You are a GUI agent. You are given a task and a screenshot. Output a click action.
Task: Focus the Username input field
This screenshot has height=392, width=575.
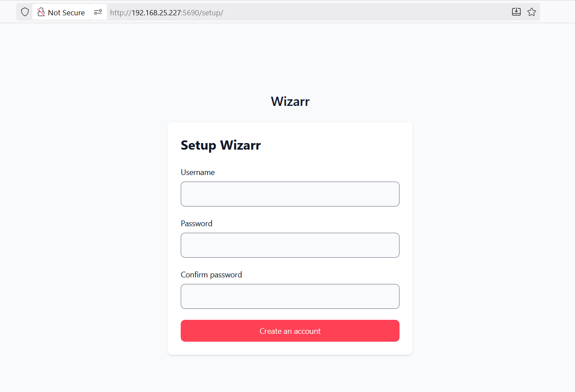pos(290,194)
